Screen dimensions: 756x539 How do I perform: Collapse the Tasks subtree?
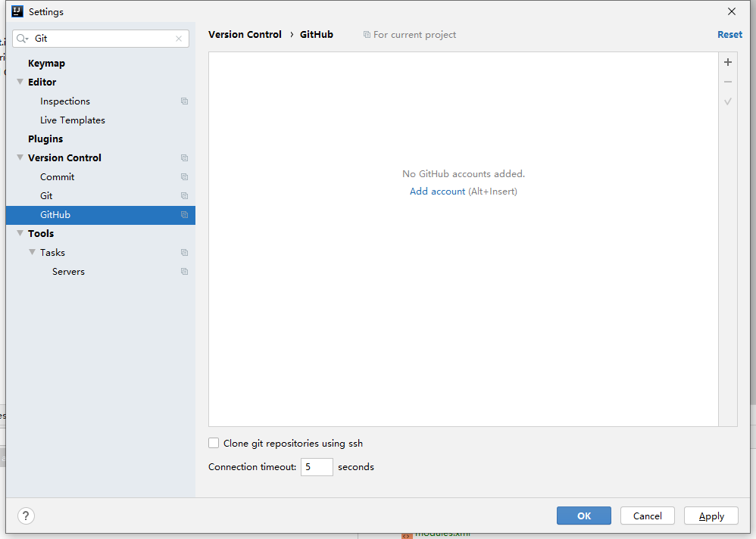pyautogui.click(x=32, y=252)
